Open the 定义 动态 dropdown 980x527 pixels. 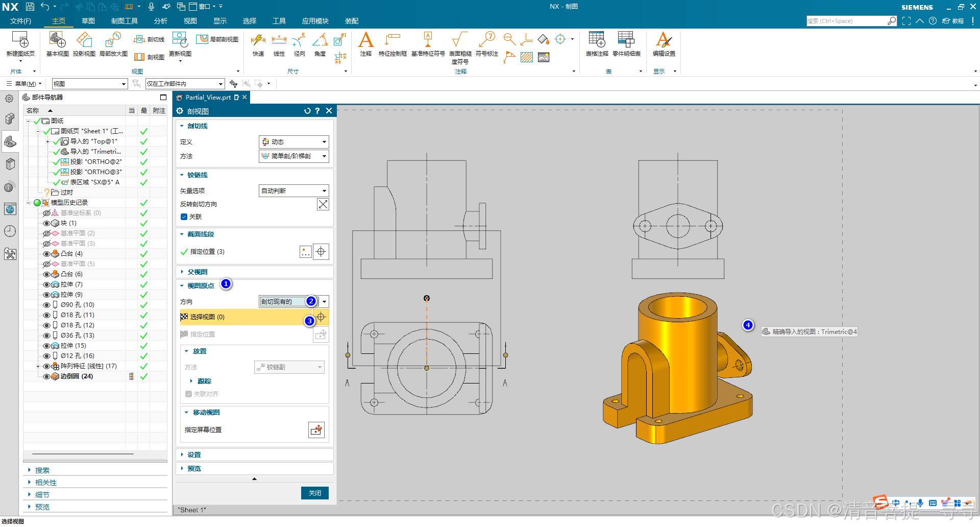(294, 142)
